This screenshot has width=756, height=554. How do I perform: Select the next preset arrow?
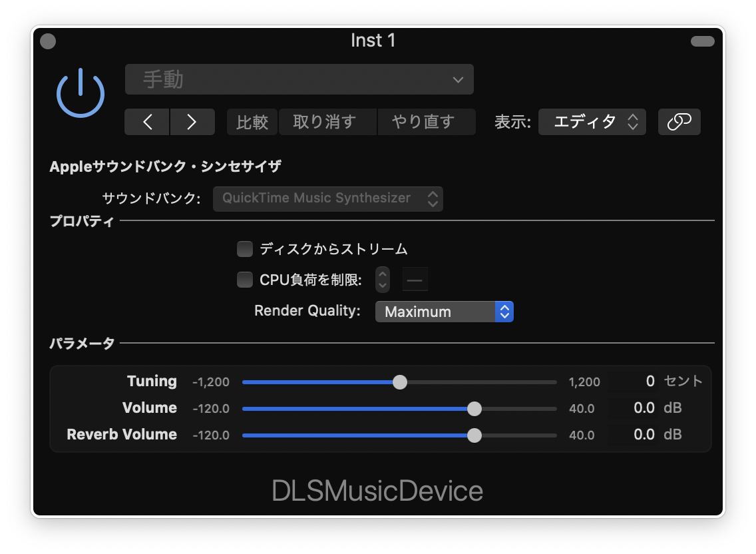tap(192, 122)
